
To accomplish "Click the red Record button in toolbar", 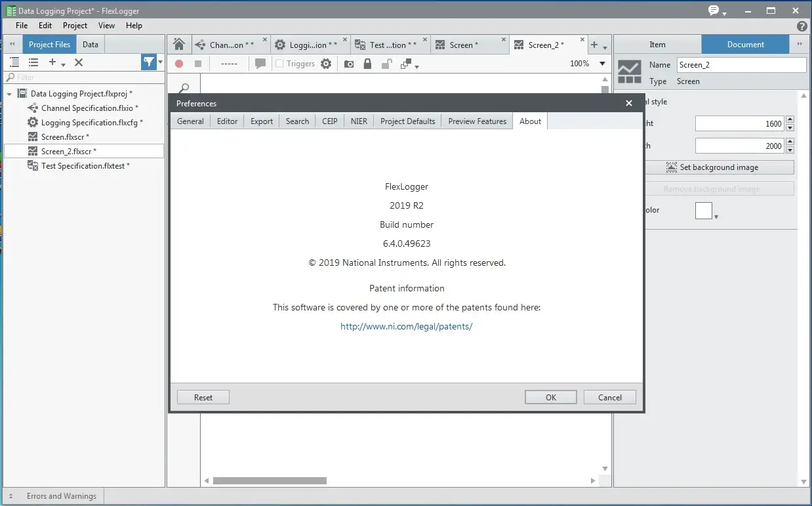I will coord(179,64).
